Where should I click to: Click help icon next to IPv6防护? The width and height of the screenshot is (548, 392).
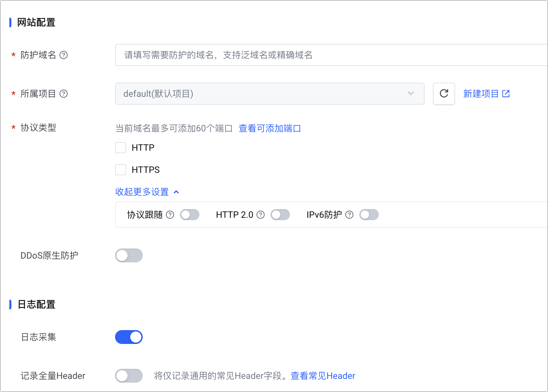349,215
